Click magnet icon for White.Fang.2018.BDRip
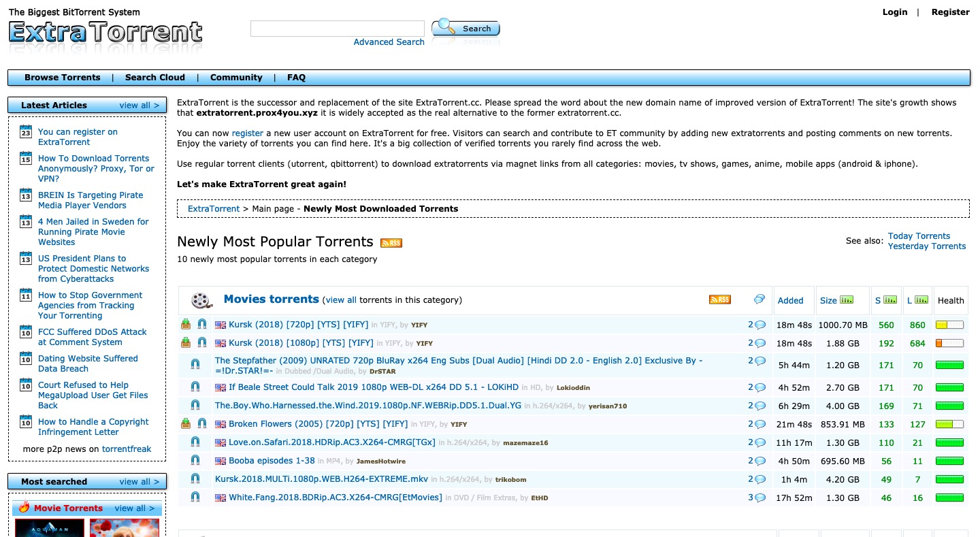The width and height of the screenshot is (980, 537). point(195,498)
